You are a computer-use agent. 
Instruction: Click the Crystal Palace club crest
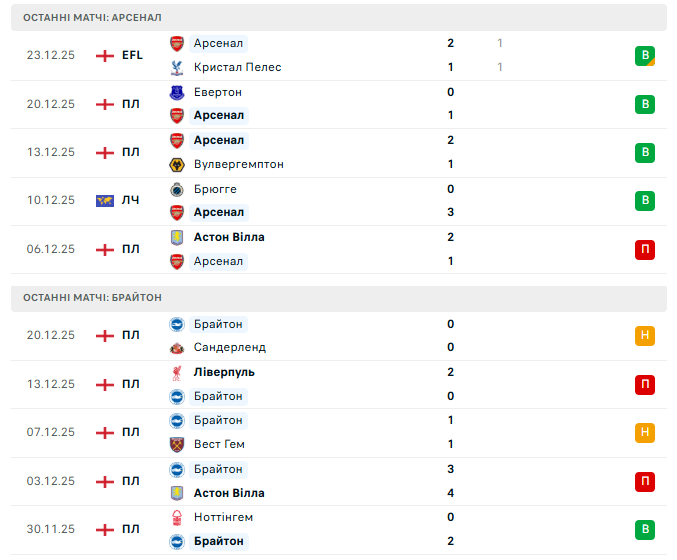[x=177, y=67]
